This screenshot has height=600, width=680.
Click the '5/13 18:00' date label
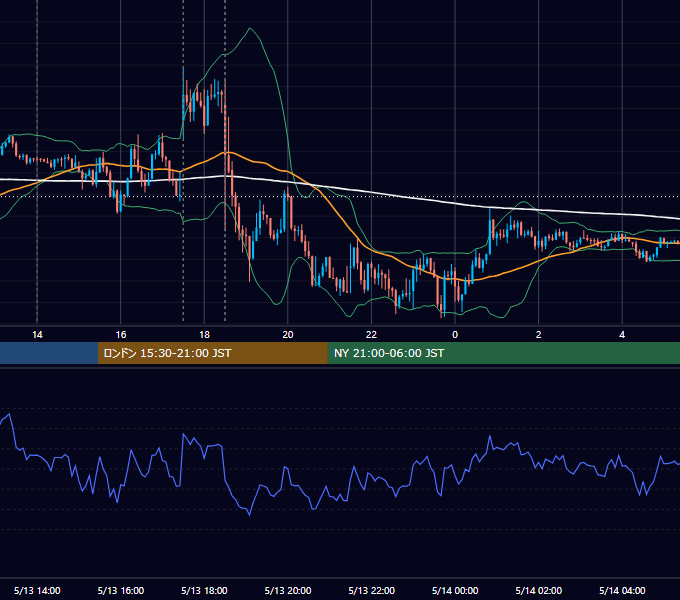204,590
